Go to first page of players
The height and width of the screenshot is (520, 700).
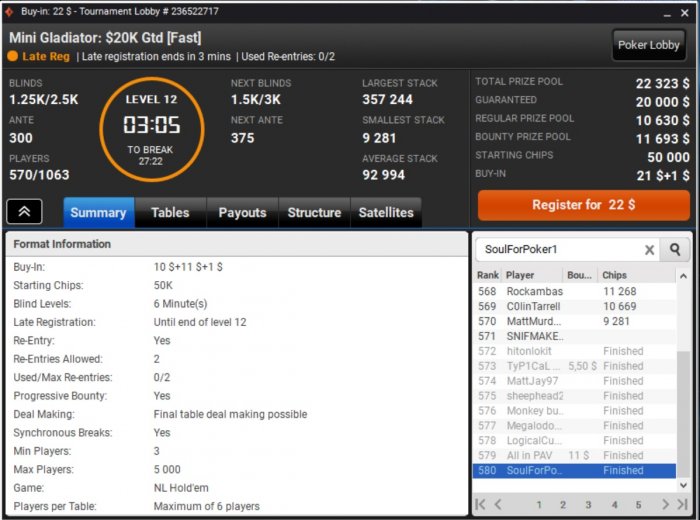(480, 504)
